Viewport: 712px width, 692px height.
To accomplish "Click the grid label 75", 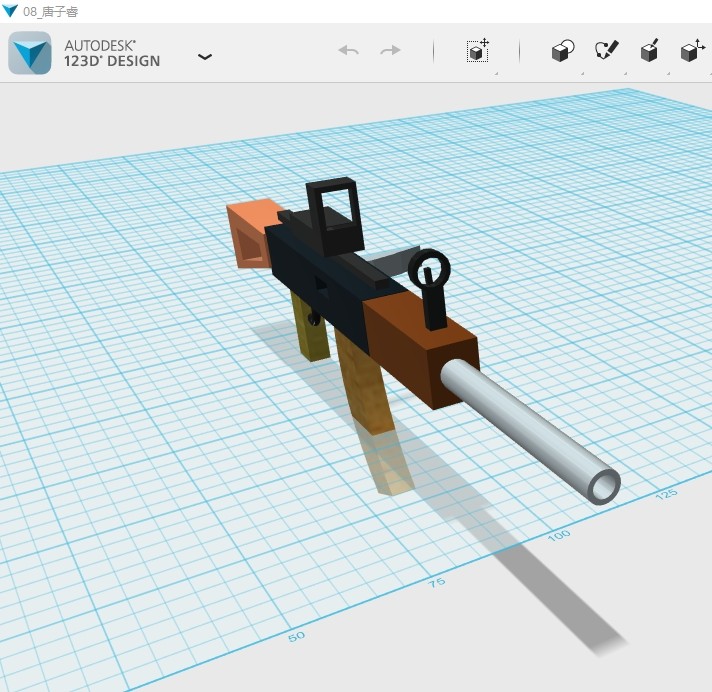I will (x=437, y=583).
